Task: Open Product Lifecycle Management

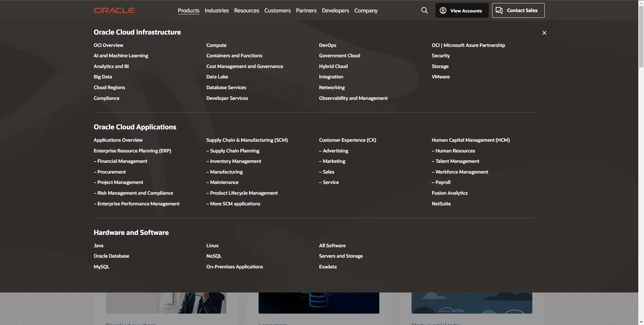Action: (242, 193)
